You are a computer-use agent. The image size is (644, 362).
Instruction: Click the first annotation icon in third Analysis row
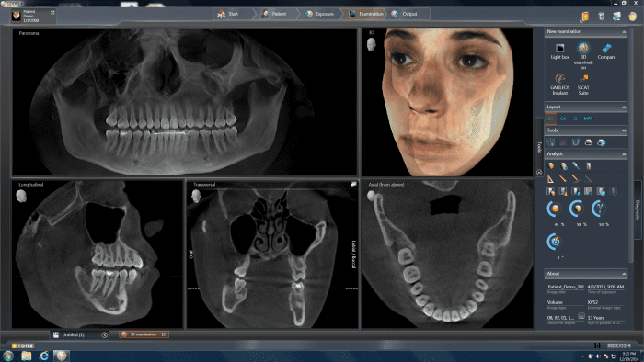point(551,191)
